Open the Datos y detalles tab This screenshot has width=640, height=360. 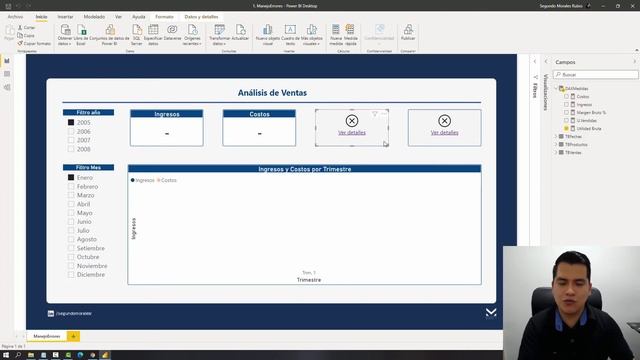click(x=201, y=17)
